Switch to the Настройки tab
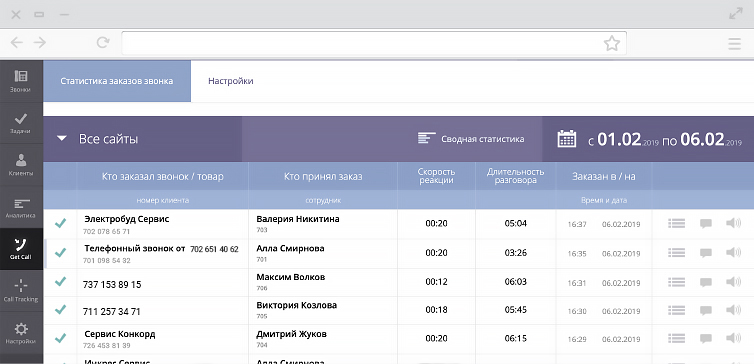Screen dimensions: 754x364 pyautogui.click(x=231, y=81)
